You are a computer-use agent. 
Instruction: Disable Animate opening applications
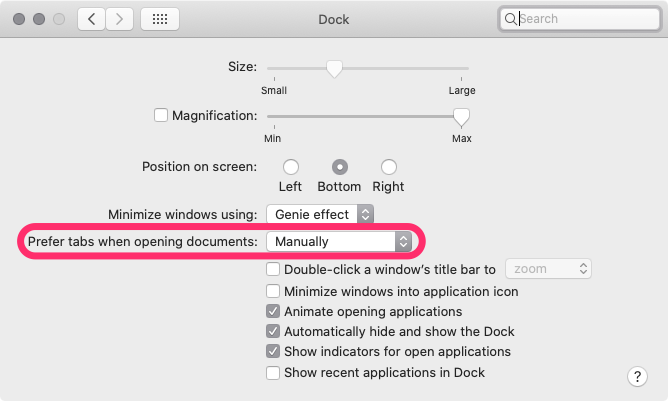tap(273, 311)
